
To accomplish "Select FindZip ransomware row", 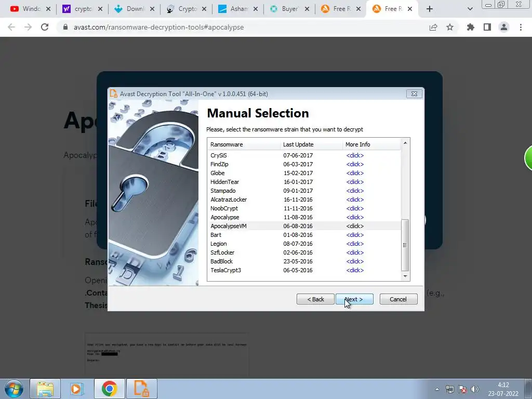I will (x=304, y=164).
